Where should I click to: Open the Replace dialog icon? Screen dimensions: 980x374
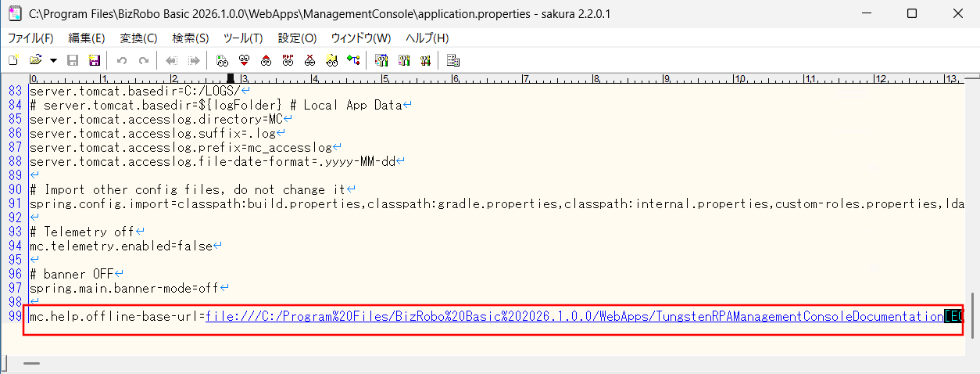click(288, 60)
